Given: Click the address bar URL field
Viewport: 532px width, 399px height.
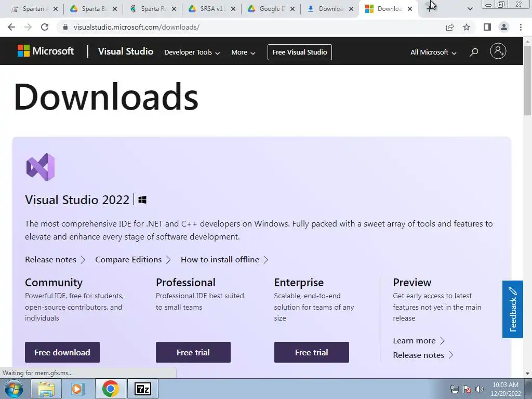Looking at the screenshot, I should 251,27.
